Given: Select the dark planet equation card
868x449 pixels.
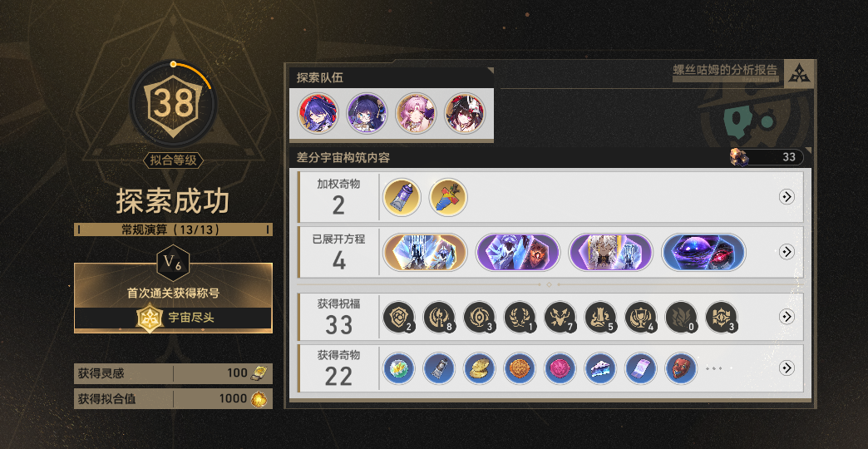Looking at the screenshot, I should [x=703, y=252].
